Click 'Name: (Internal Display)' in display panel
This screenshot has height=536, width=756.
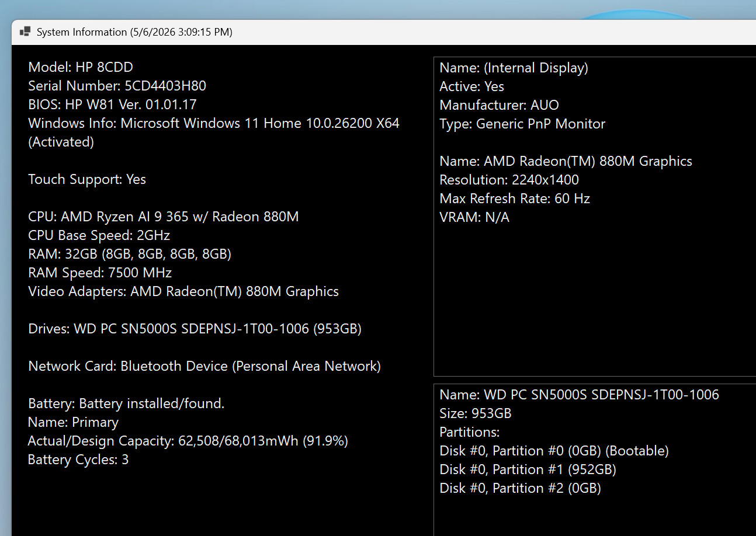click(514, 68)
